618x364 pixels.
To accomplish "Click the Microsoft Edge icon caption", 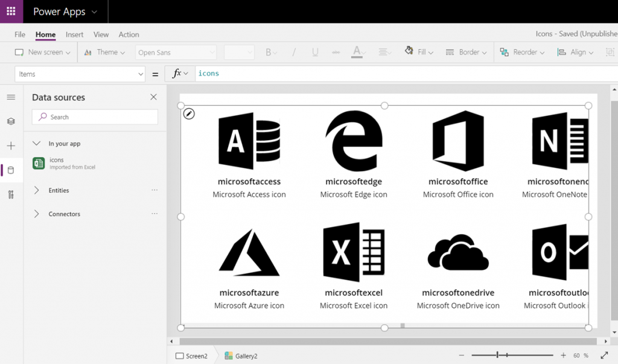I will 354,194.
